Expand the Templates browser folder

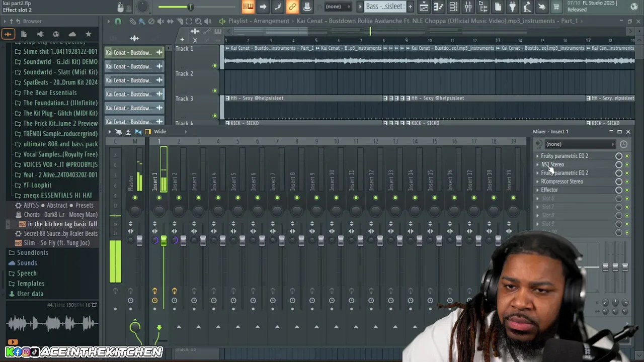[x=31, y=284]
